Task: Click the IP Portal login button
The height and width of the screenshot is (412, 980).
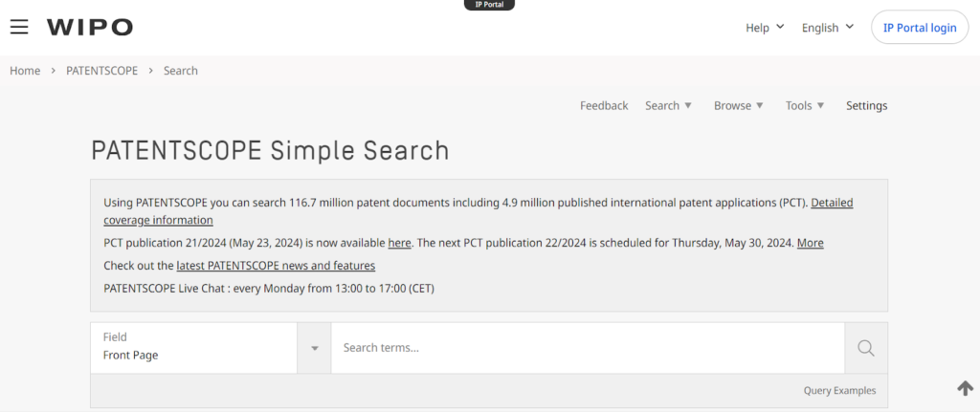Action: [x=919, y=28]
